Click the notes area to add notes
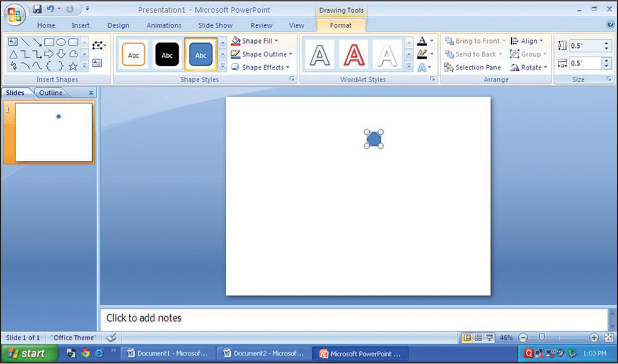The image size is (618, 364). tap(353, 318)
